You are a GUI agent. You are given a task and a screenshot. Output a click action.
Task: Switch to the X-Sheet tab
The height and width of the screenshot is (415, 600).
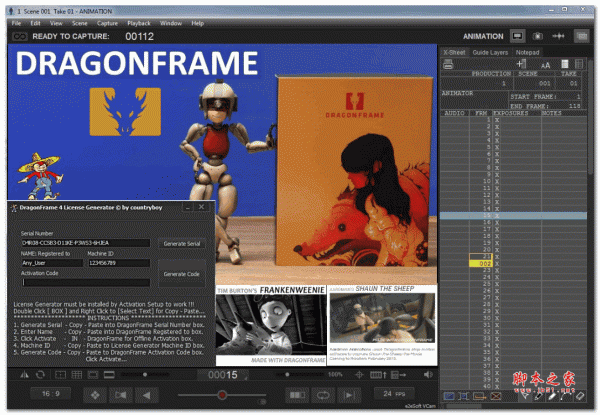(x=454, y=52)
